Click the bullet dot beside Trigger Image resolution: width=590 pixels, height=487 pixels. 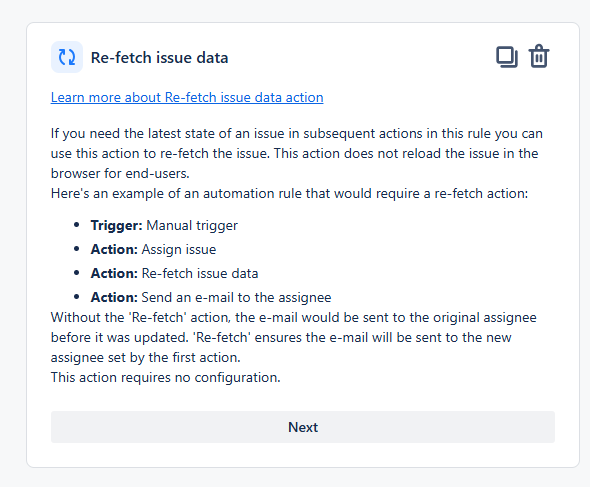tap(77, 225)
